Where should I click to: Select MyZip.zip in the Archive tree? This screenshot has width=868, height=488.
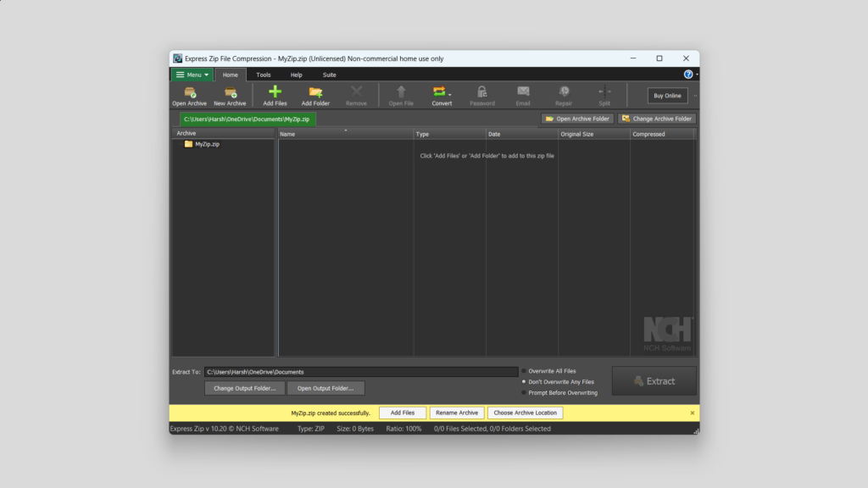pos(207,144)
